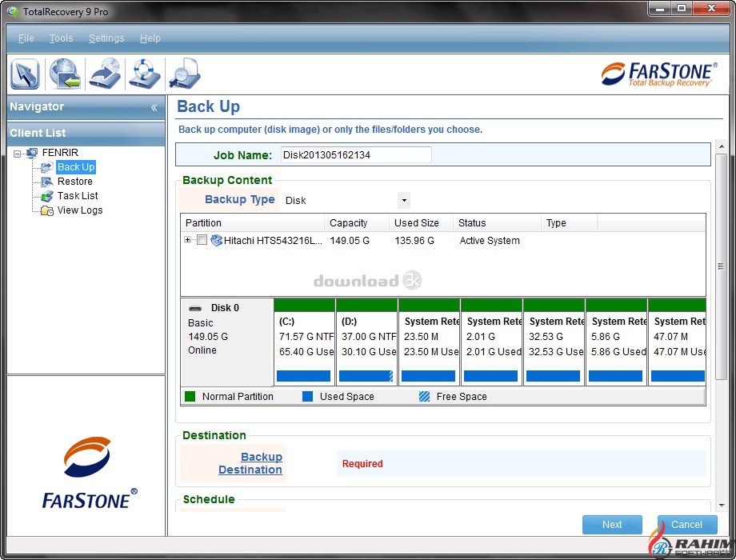Collapse the Navigator panel with the chevron
This screenshot has height=560, width=736.
point(154,107)
